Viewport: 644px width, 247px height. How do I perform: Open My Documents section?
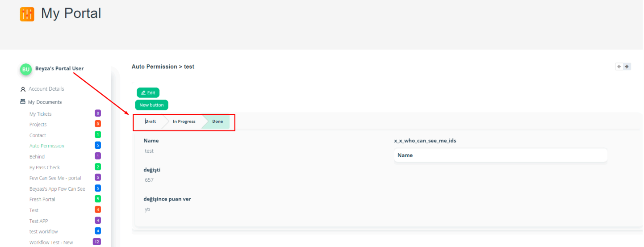click(x=45, y=102)
